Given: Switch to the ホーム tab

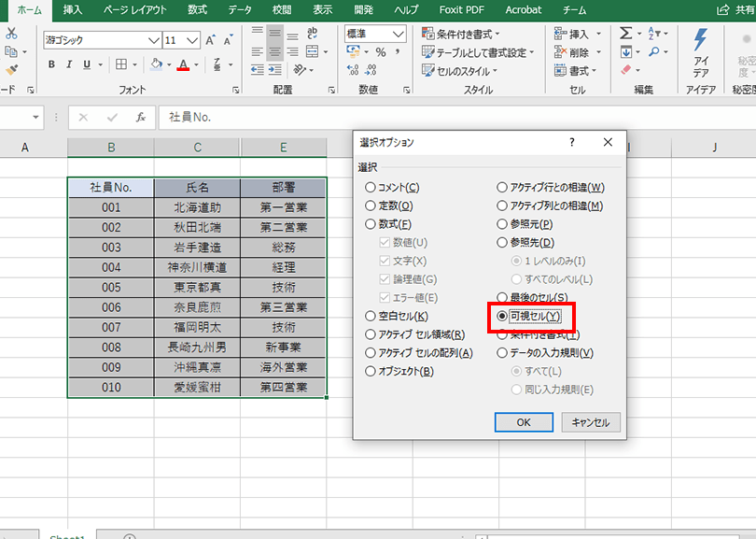Looking at the screenshot, I should click(30, 9).
